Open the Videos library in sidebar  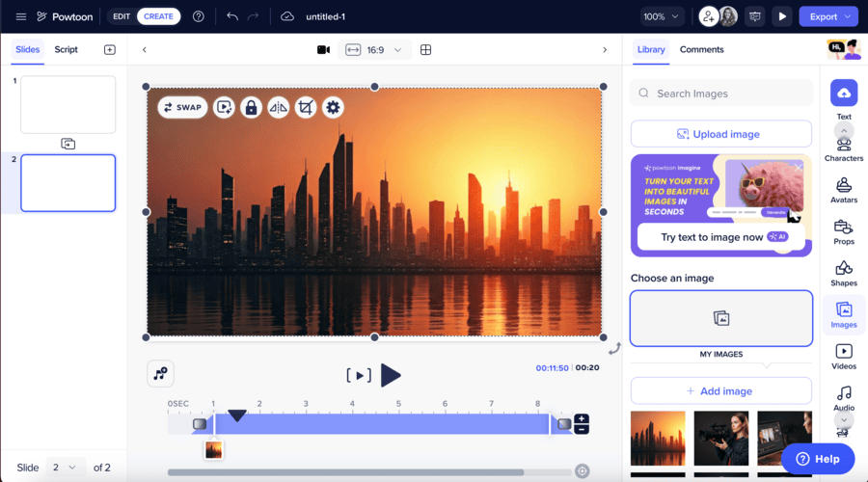coord(844,357)
